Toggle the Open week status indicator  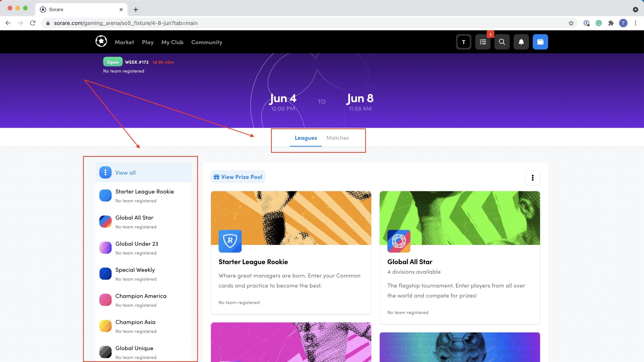point(112,62)
